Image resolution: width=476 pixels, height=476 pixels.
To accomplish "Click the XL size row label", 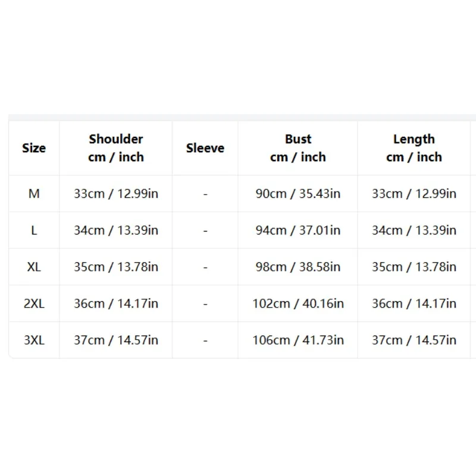I will [x=34, y=267].
